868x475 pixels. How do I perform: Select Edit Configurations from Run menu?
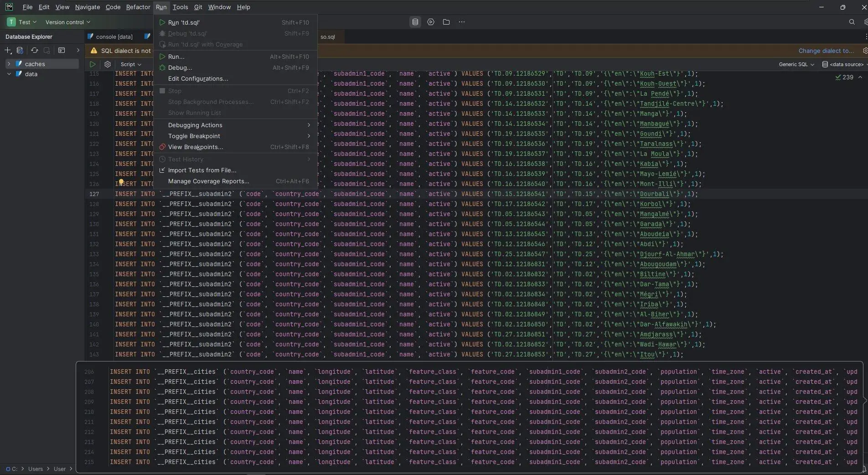(198, 78)
